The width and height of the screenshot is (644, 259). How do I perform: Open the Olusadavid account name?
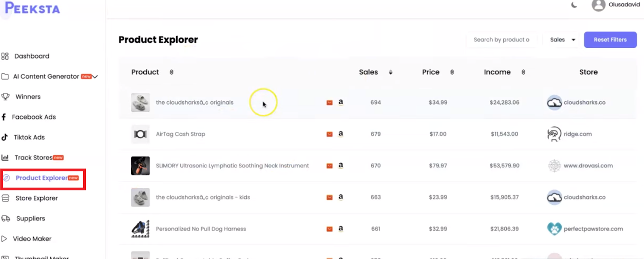click(624, 4)
